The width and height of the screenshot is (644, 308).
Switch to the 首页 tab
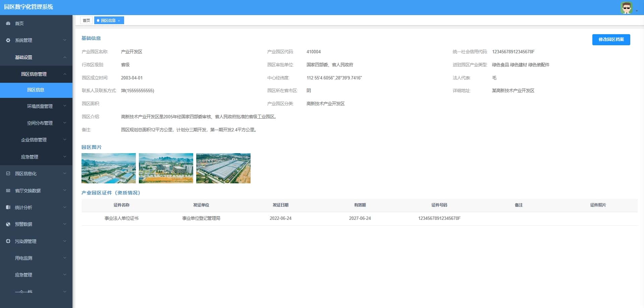(x=87, y=20)
